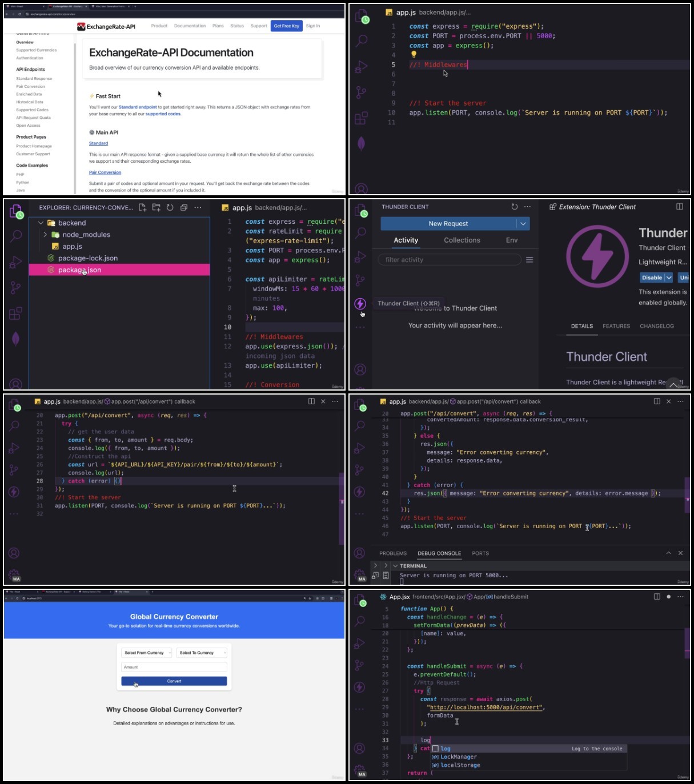694x784 pixels.
Task: Click menu icon beside filter activity field
Action: (x=529, y=260)
